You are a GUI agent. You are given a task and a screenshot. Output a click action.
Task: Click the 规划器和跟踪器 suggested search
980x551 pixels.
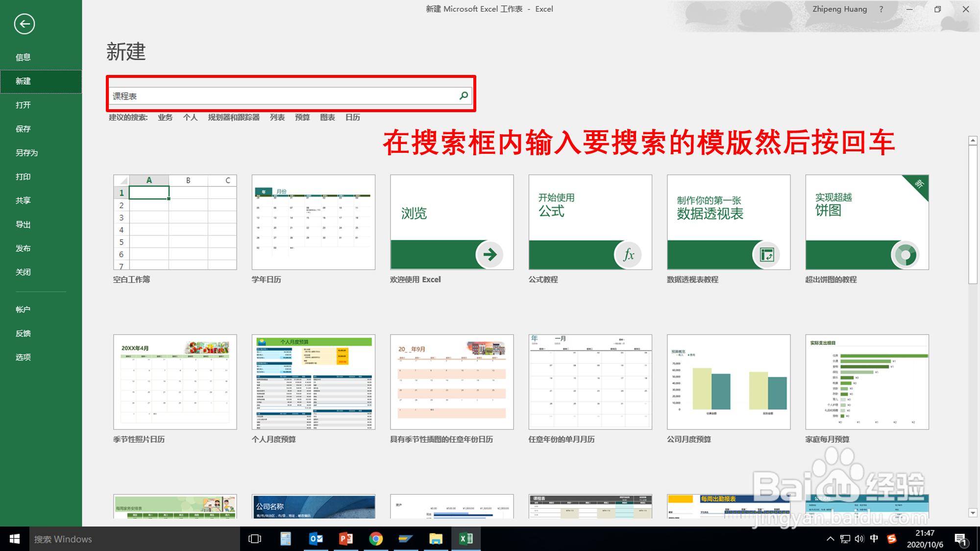point(234,118)
